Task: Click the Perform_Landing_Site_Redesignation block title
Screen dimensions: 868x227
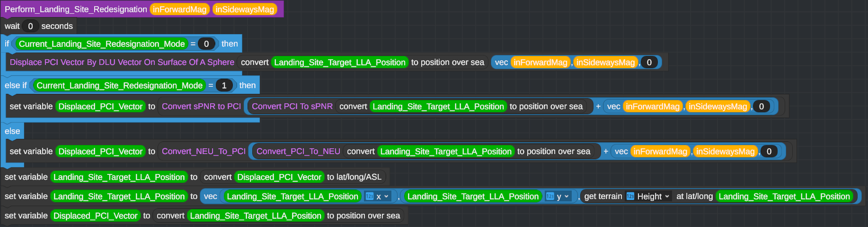Action: click(x=76, y=9)
